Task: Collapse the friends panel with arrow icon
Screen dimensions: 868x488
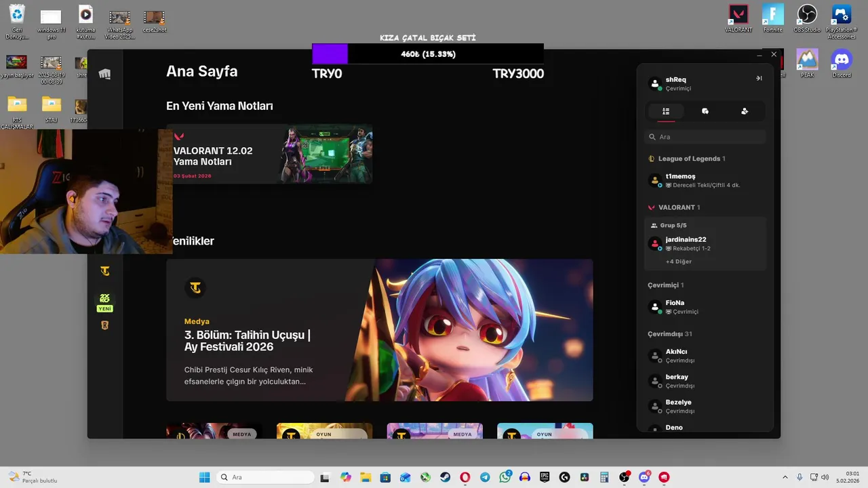Action: (759, 79)
